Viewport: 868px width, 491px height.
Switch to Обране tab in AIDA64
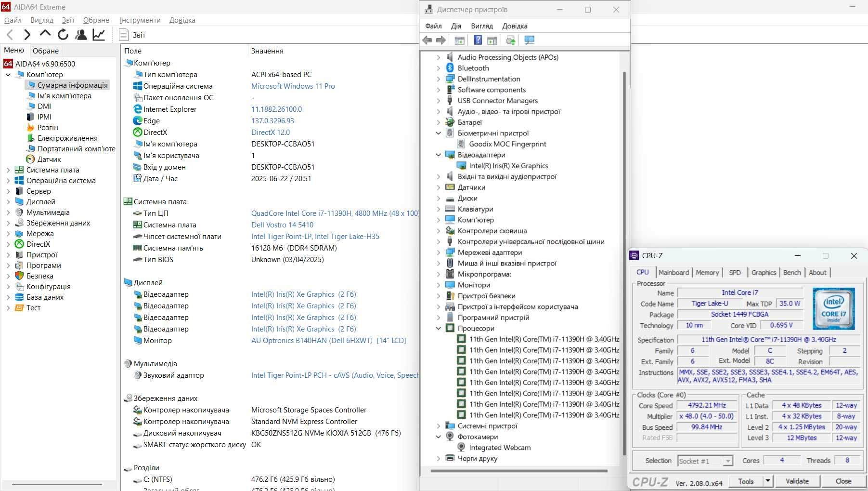click(46, 51)
